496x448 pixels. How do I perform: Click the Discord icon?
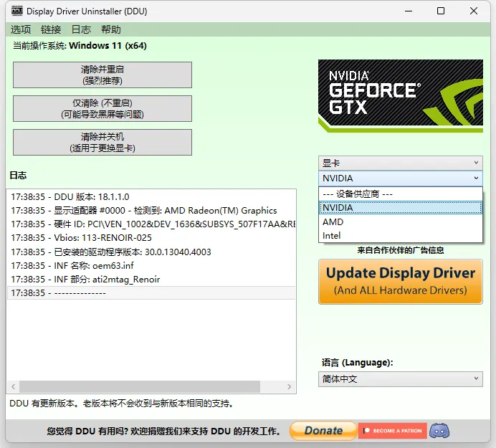pos(439,430)
